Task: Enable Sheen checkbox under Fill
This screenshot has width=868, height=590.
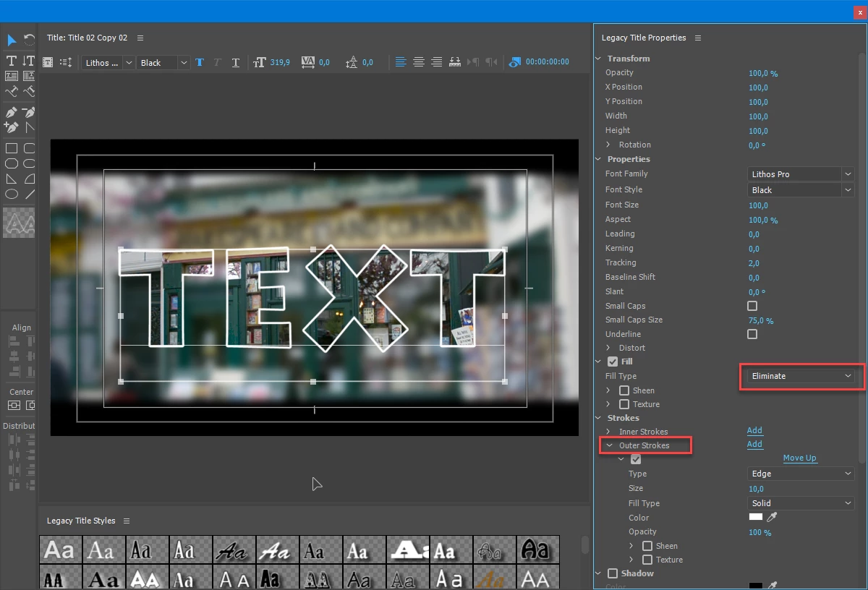Action: (x=624, y=390)
